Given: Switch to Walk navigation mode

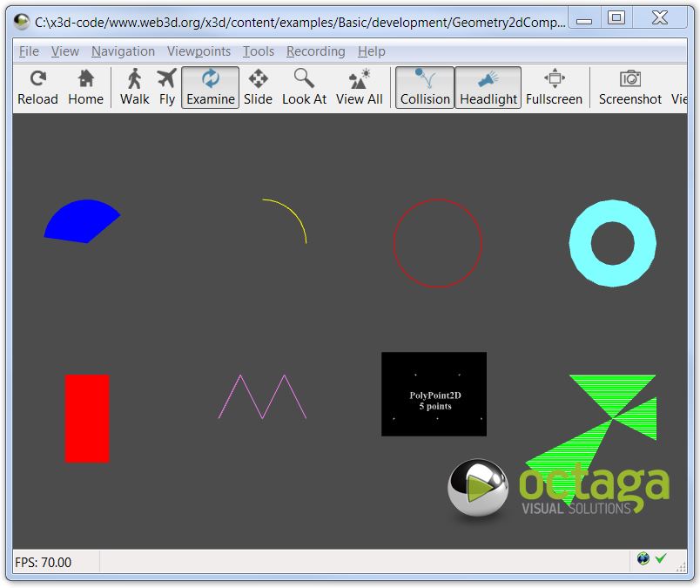Looking at the screenshot, I should [134, 87].
